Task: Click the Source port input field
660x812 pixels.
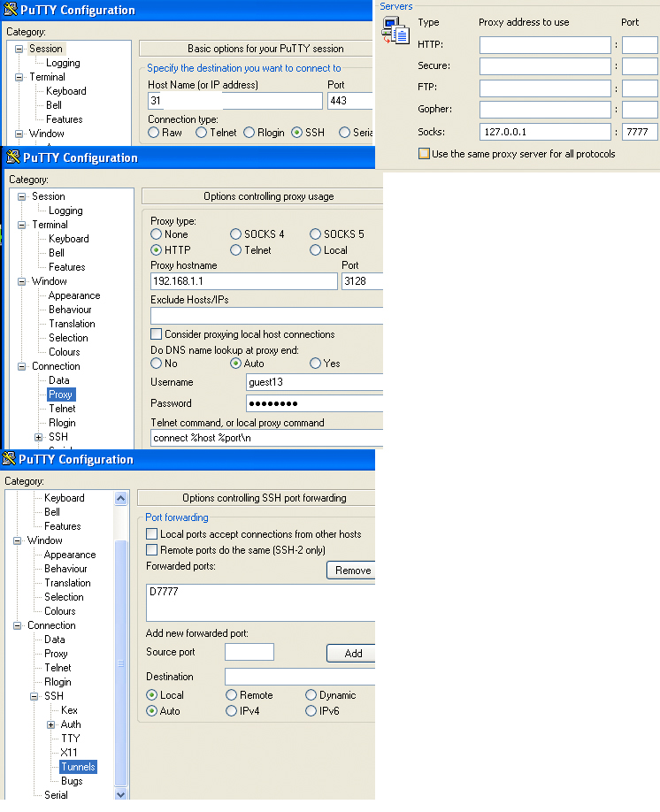Action: (x=249, y=652)
